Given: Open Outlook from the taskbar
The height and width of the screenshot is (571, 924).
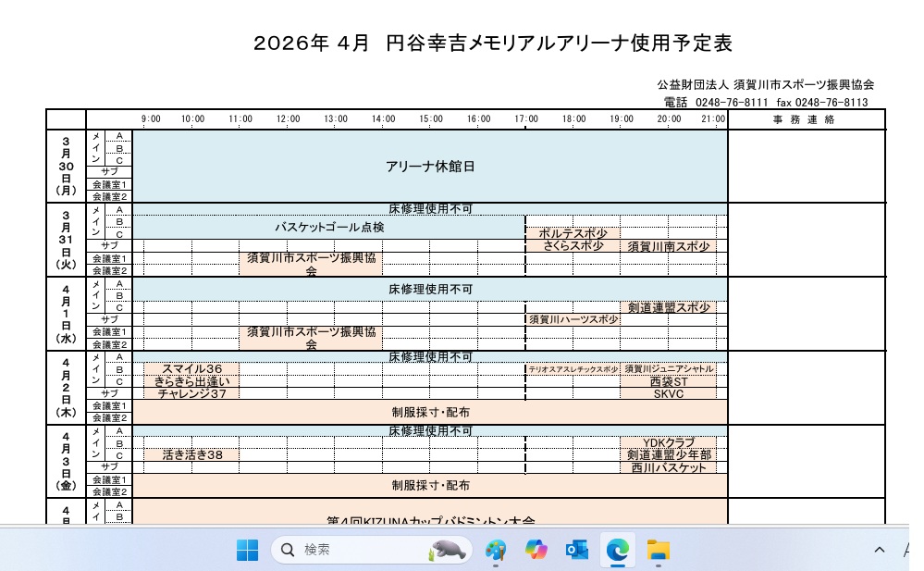Looking at the screenshot, I should pos(577,550).
